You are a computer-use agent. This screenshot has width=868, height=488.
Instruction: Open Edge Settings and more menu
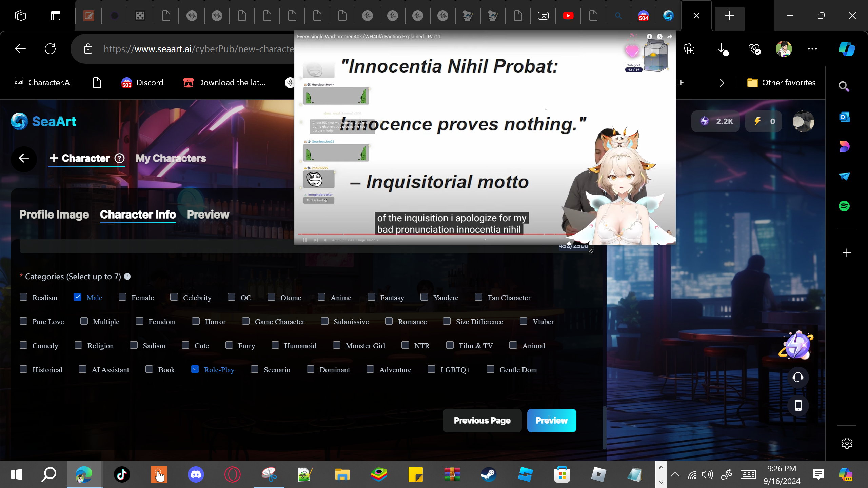812,49
